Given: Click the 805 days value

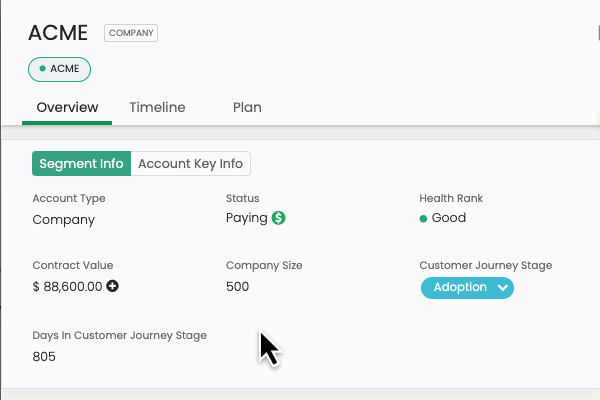Looking at the screenshot, I should (x=44, y=356).
